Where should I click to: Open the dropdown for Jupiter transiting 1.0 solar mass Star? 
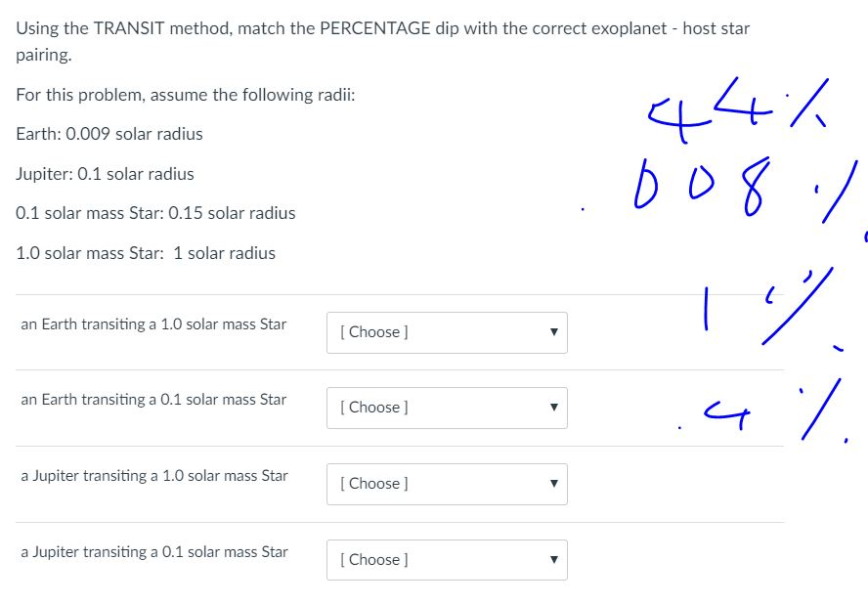click(x=446, y=483)
